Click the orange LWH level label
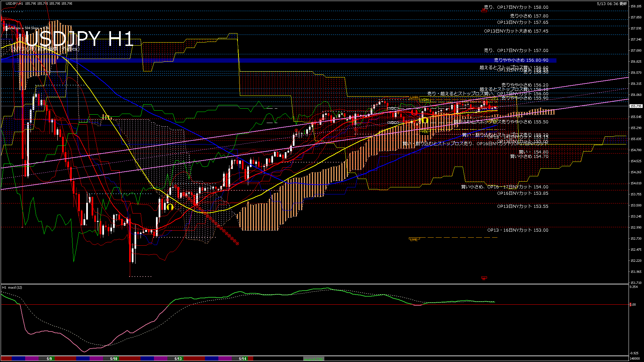 [x=414, y=98]
